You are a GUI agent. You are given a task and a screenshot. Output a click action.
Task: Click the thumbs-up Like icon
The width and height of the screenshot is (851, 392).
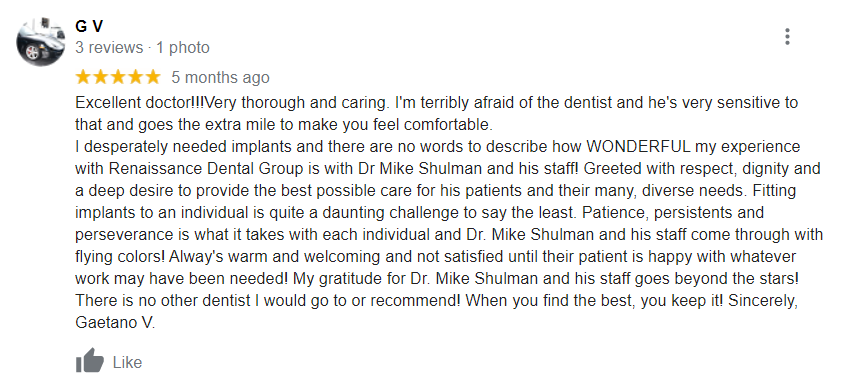(x=90, y=361)
